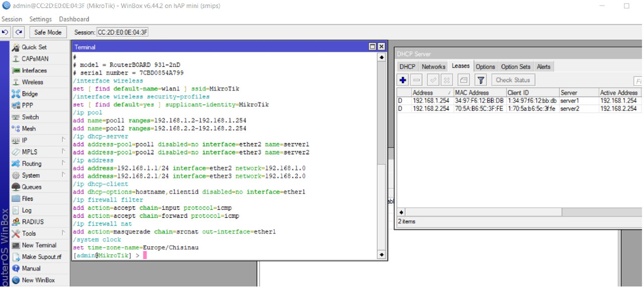The height and width of the screenshot is (287, 644).
Task: Click Terminal scrollbar down arrow
Action: (x=381, y=255)
